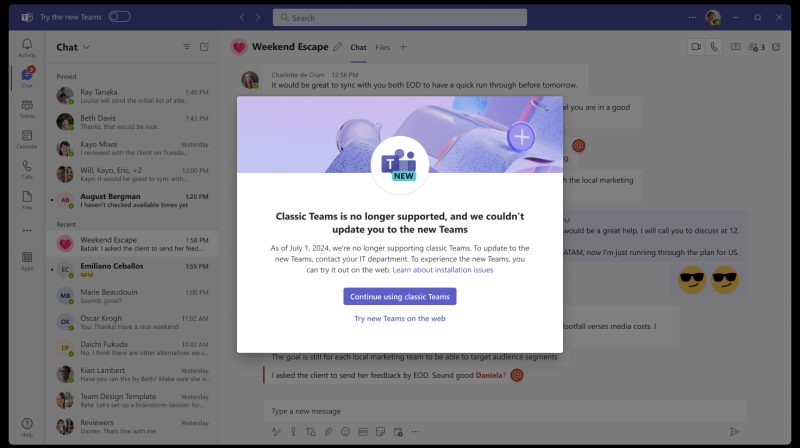Open the format text tool
Viewport: 800px width, 448px height.
276,432
